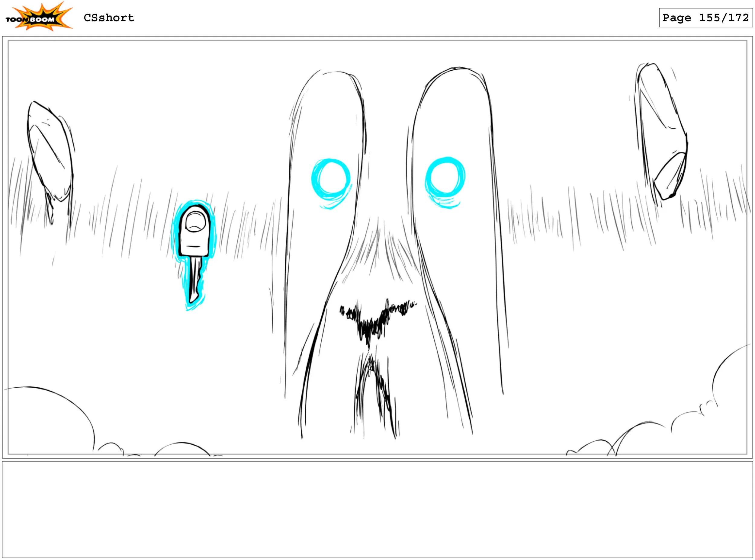Click the right cyan glowing eye
The image size is (755, 560).
(x=445, y=178)
